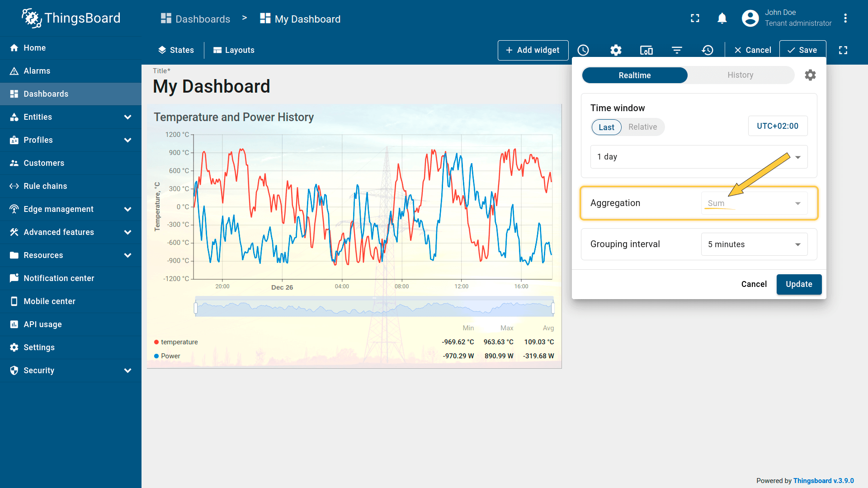
Task: Click the chart range slider left handle
Action: [196, 308]
